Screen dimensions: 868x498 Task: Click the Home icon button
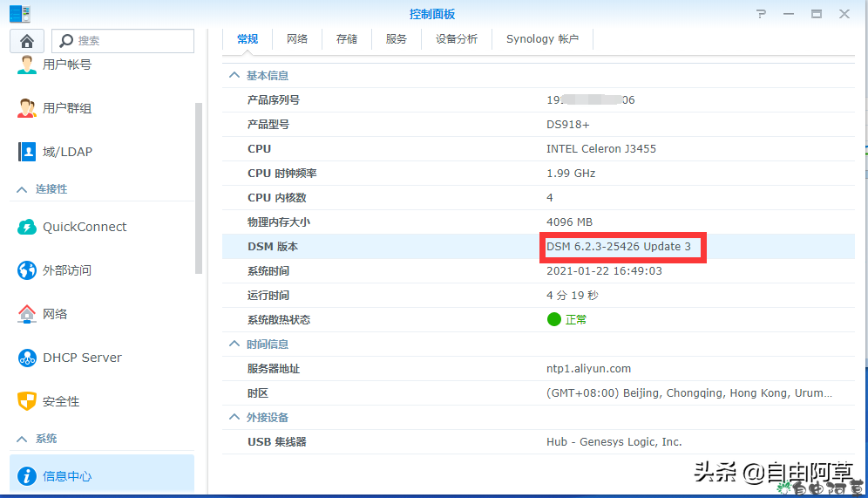27,41
